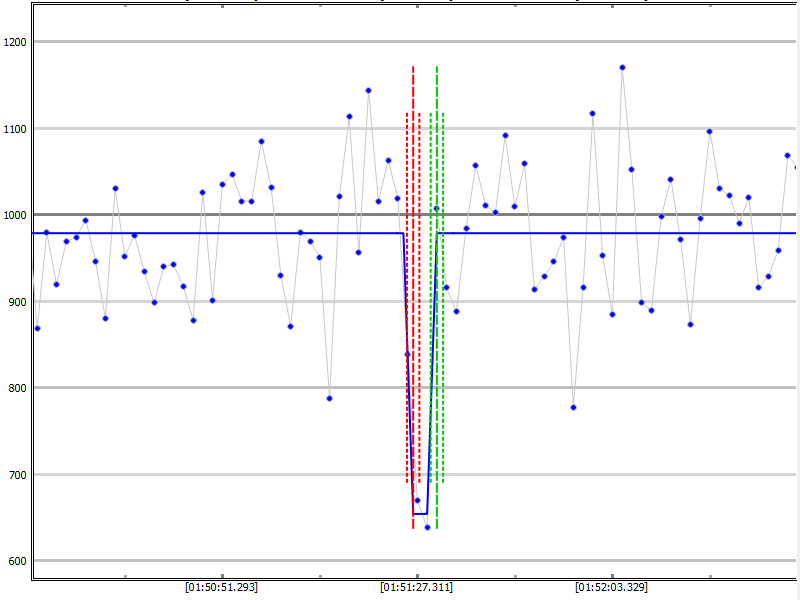Click the 1200 y-axis label
Image resolution: width=800 pixels, height=600 pixels.
(16, 42)
